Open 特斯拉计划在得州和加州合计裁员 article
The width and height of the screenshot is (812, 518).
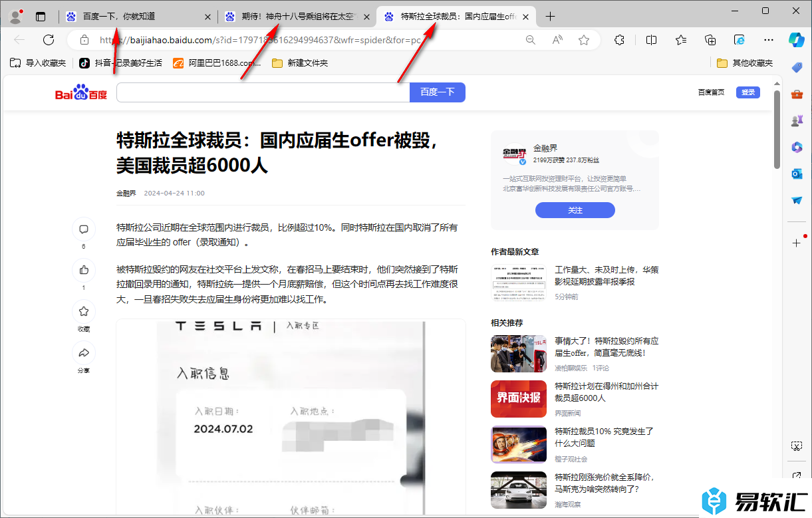(607, 392)
